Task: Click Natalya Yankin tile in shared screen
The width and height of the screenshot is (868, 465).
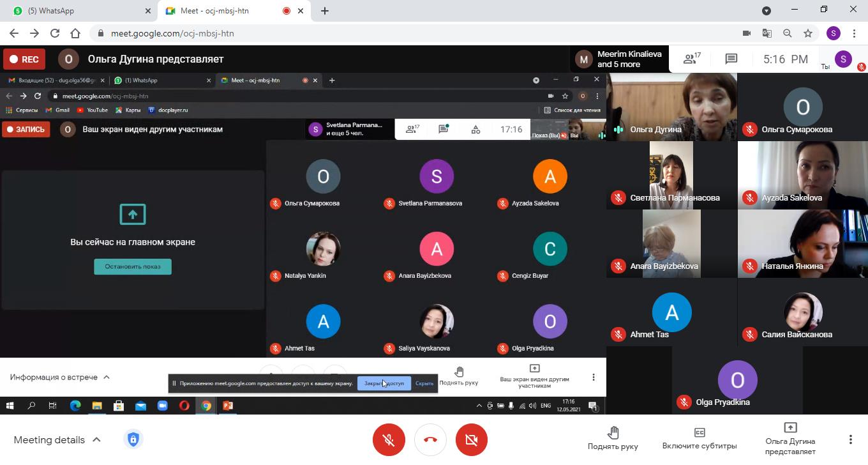Action: (x=323, y=255)
